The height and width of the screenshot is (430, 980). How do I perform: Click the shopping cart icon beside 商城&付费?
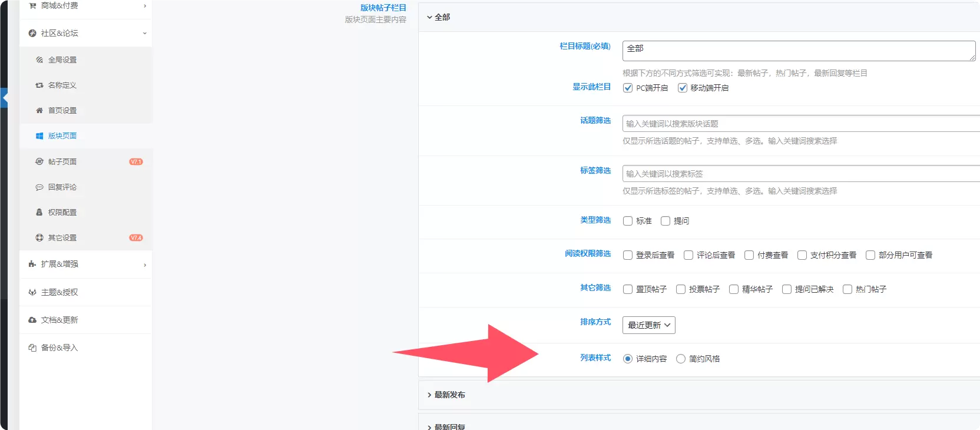[x=32, y=5]
